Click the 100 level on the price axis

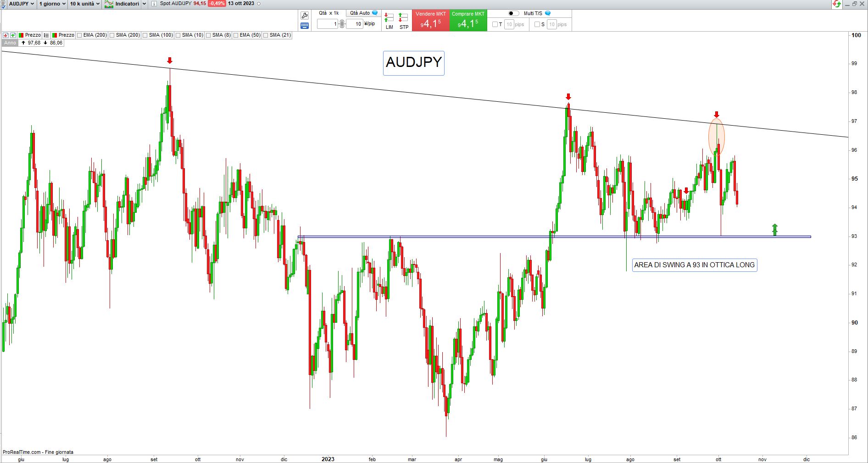(856, 35)
